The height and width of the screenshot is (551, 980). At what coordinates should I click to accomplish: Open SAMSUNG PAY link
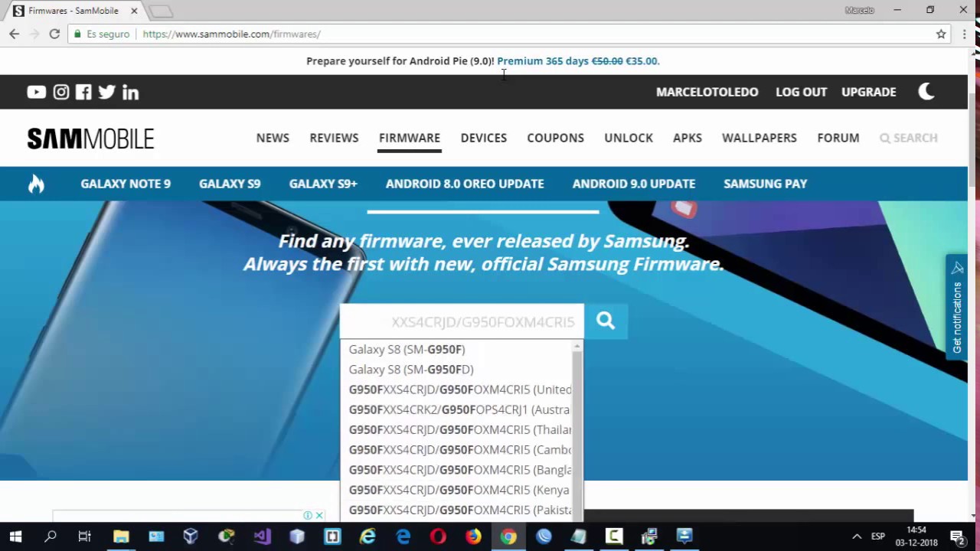point(766,184)
